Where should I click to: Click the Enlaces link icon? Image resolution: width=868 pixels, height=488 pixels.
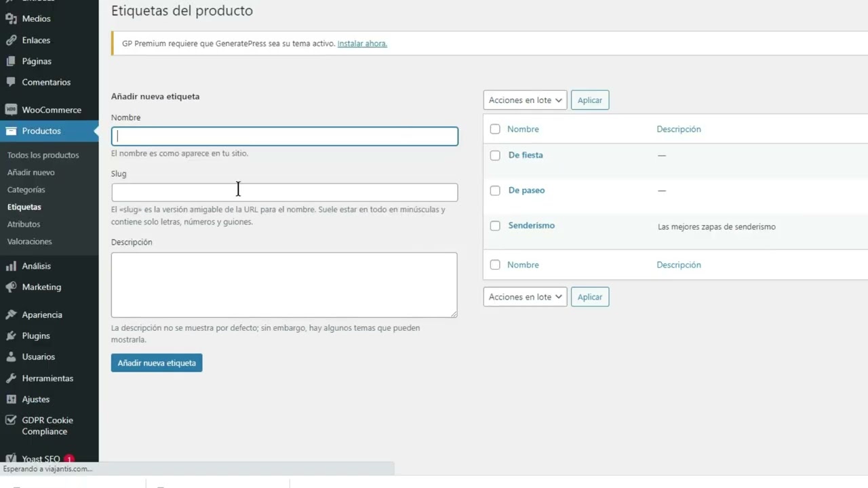click(x=11, y=40)
